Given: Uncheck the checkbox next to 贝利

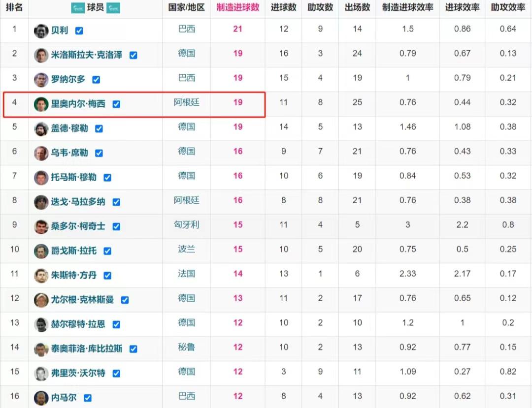Looking at the screenshot, I should [79, 31].
